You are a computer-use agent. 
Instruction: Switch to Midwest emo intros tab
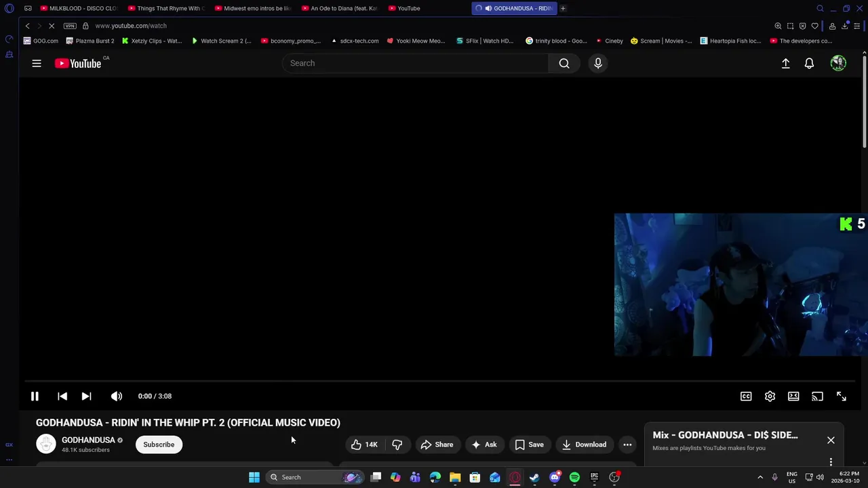coord(252,8)
